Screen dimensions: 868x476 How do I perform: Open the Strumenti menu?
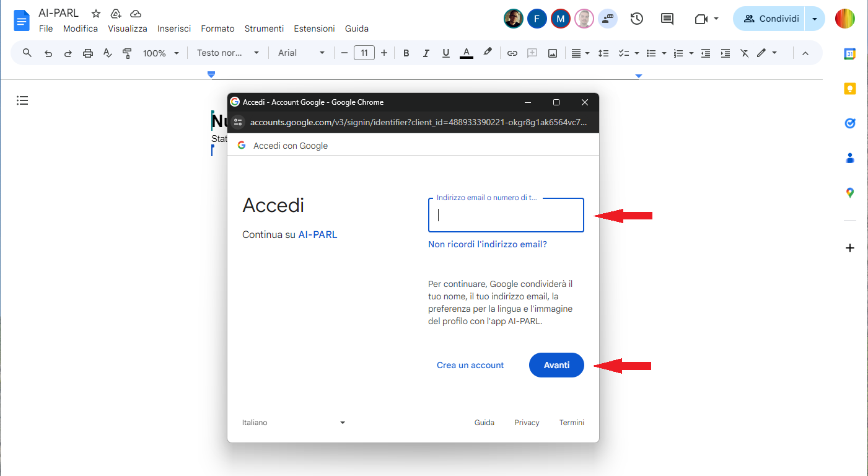click(x=264, y=29)
